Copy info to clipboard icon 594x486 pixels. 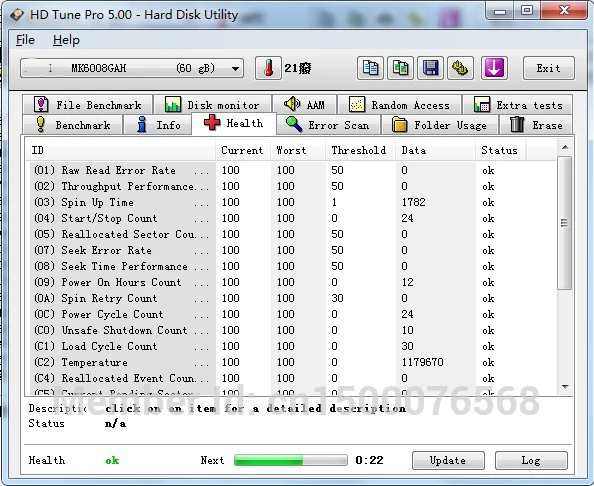[370, 68]
